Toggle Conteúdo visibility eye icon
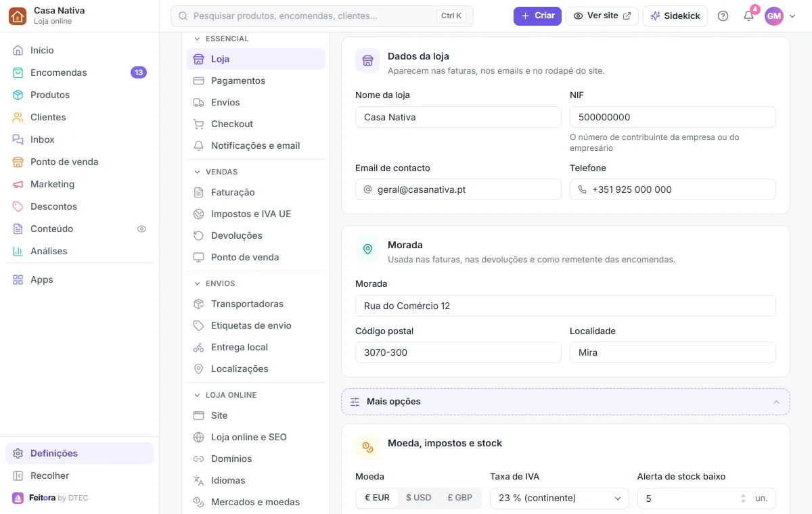 141,229
